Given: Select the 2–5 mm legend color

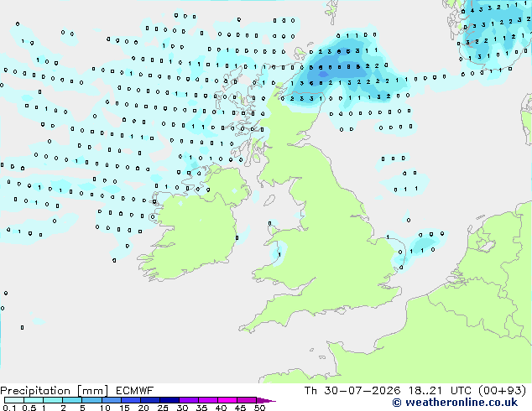Looking at the screenshot, I should click(x=72, y=400).
